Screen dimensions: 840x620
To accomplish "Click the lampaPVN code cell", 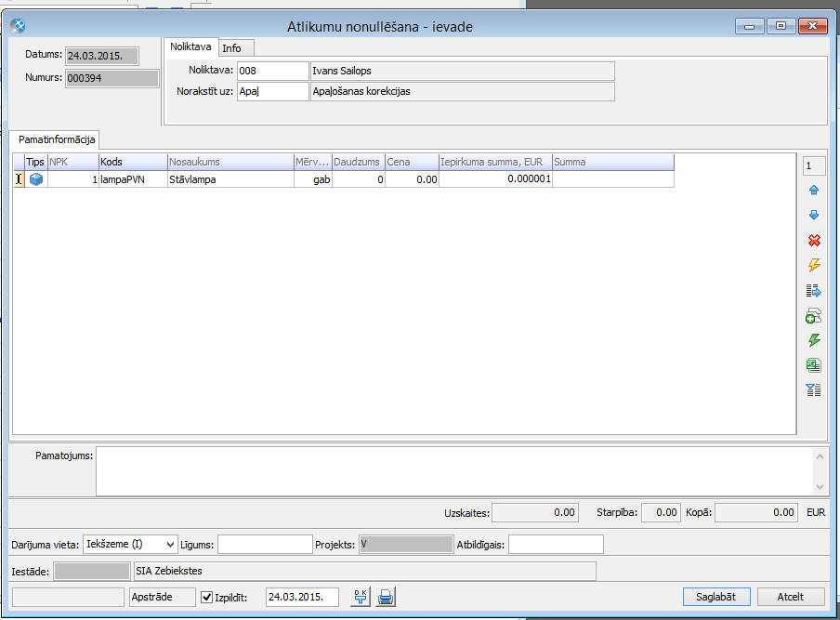I will pyautogui.click(x=133, y=179).
